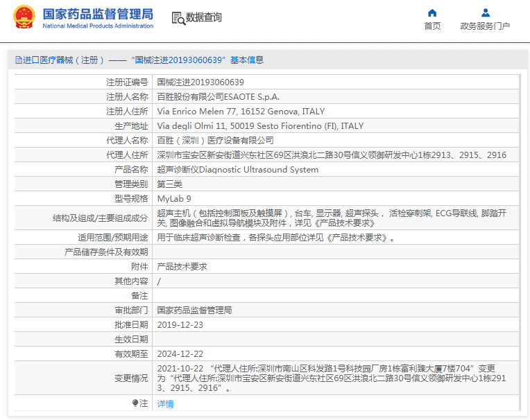This screenshot has height=420, width=530.
Task: Select intended use text 用于临床超声诊断检查
Action: click(275, 238)
